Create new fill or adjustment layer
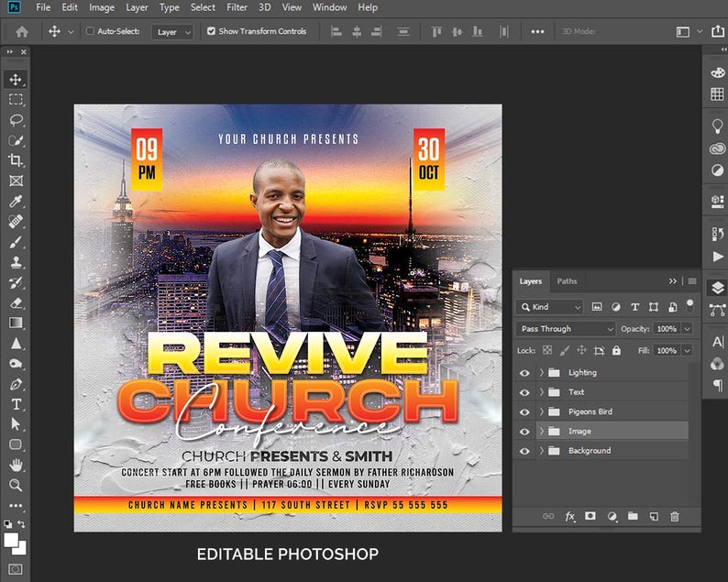Viewport: 728px width, 582px height. (x=612, y=517)
